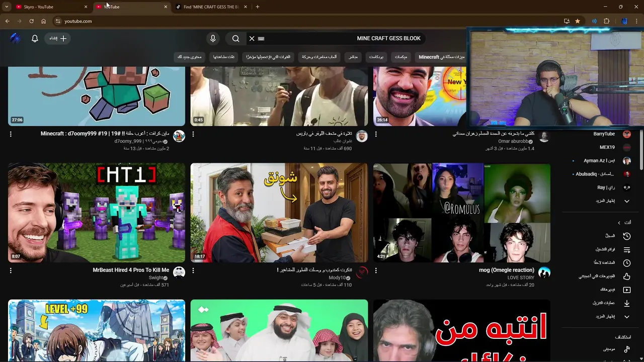The image size is (644, 362).
Task: Open the notifications bell
Action: point(35,38)
